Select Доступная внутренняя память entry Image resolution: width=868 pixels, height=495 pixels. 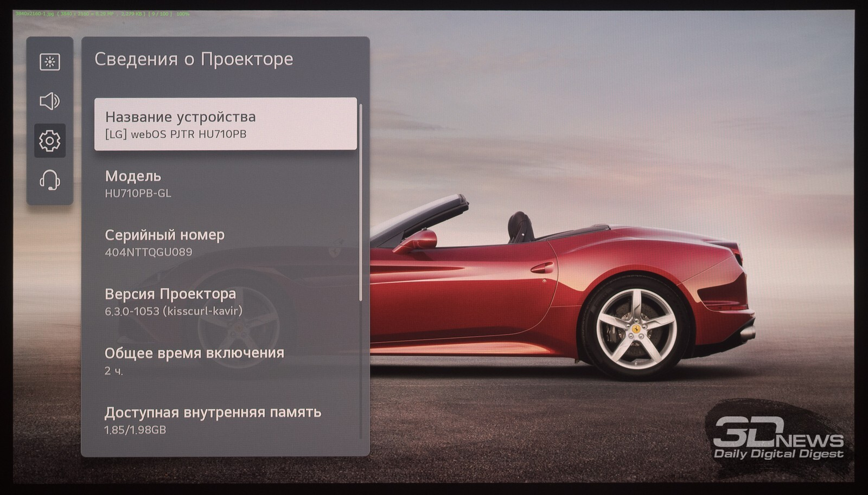(x=225, y=420)
